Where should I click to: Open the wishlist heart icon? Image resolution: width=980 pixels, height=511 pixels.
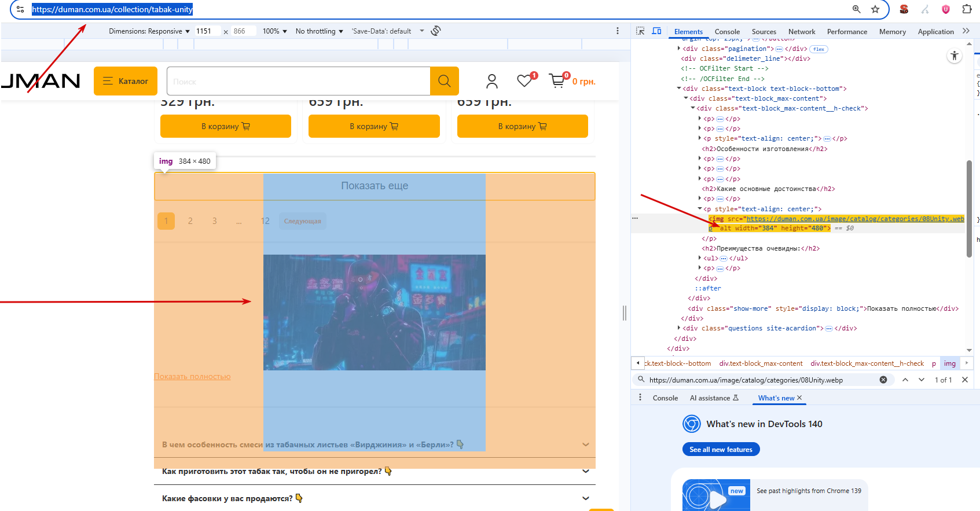525,80
